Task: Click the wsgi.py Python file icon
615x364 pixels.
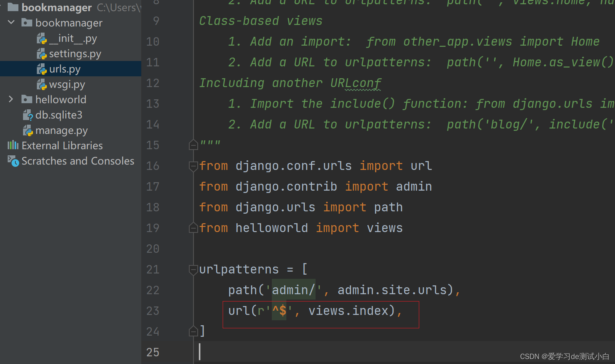Action: pos(42,84)
